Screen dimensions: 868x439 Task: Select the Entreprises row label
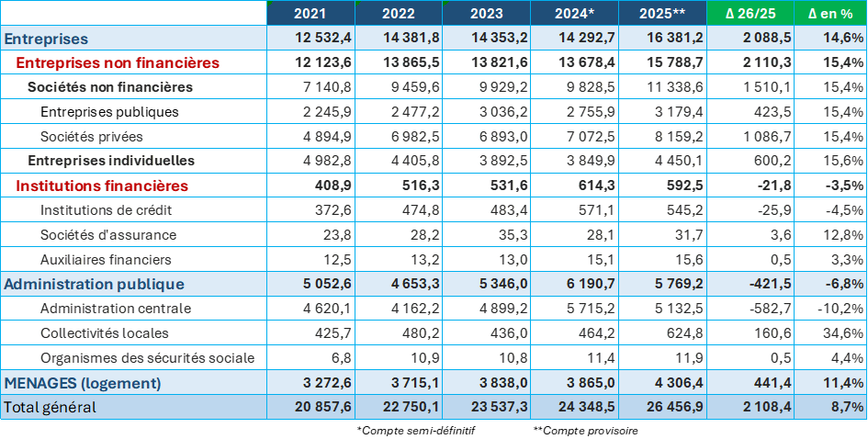click(x=46, y=39)
